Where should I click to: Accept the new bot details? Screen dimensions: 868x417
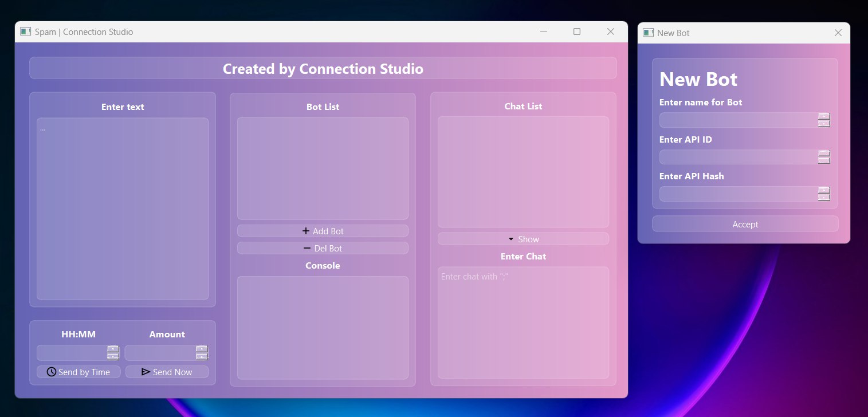pyautogui.click(x=745, y=224)
